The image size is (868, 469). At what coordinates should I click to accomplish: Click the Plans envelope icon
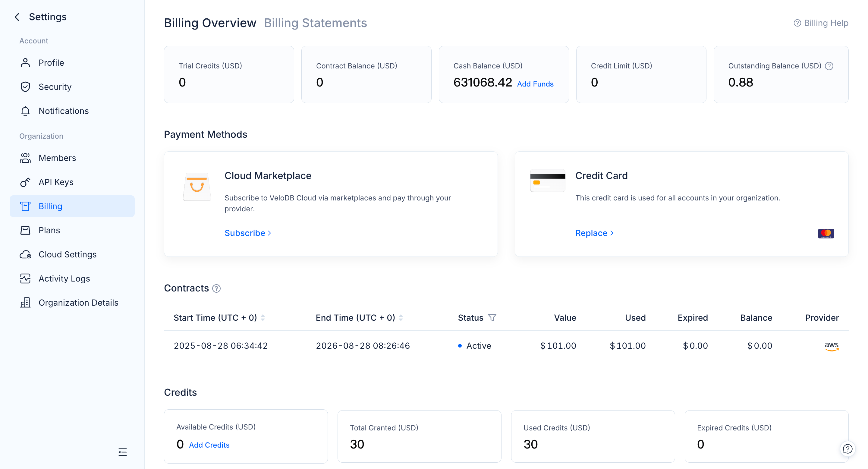point(25,230)
